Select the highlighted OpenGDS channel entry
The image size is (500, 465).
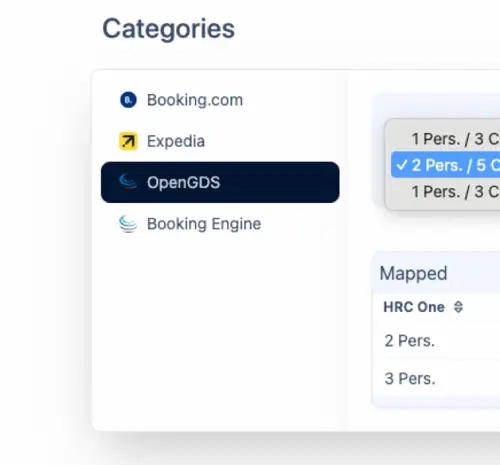220,182
